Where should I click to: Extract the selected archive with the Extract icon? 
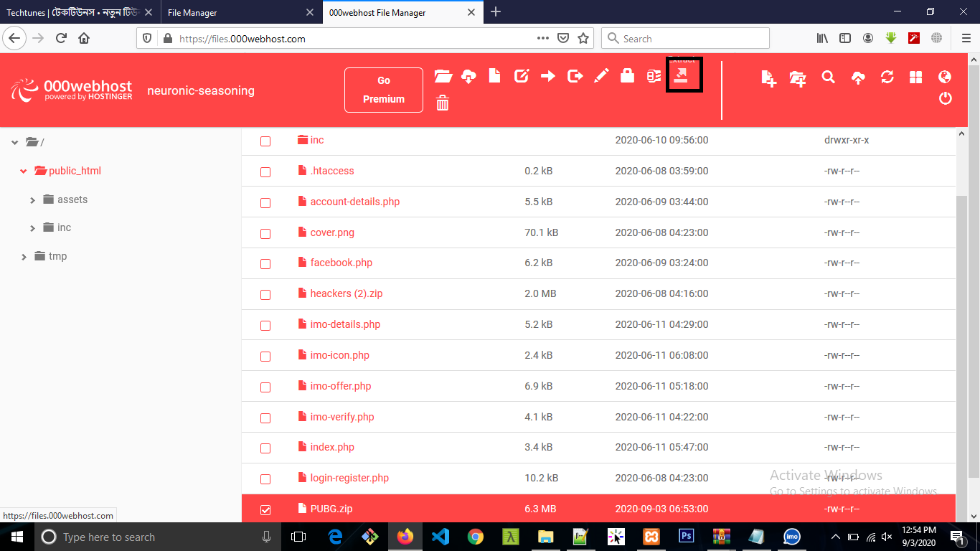[681, 75]
